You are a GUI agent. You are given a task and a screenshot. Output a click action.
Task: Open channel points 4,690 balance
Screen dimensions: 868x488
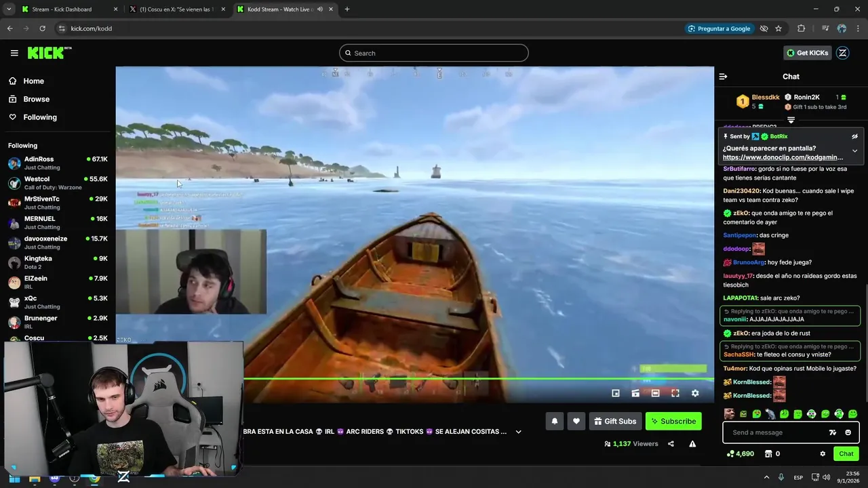click(740, 453)
